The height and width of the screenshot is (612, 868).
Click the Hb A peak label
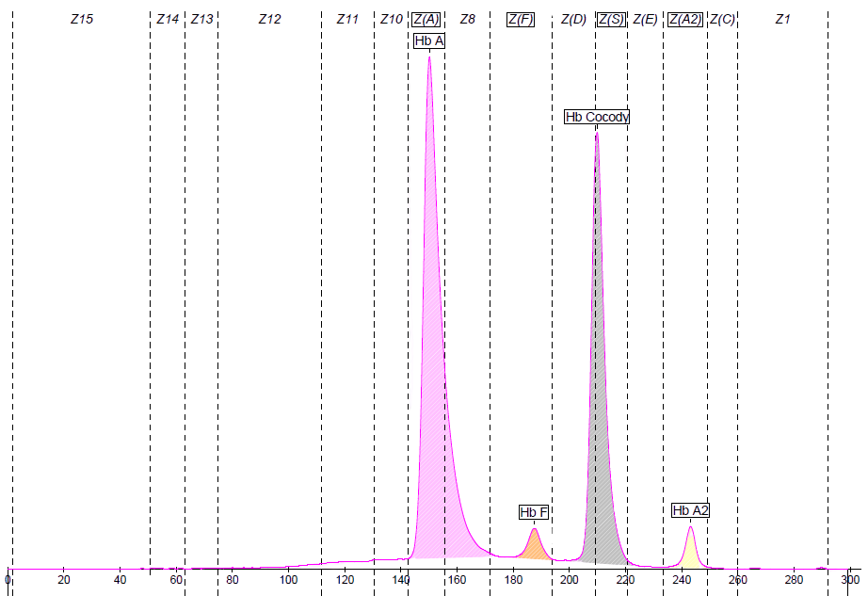(x=428, y=41)
